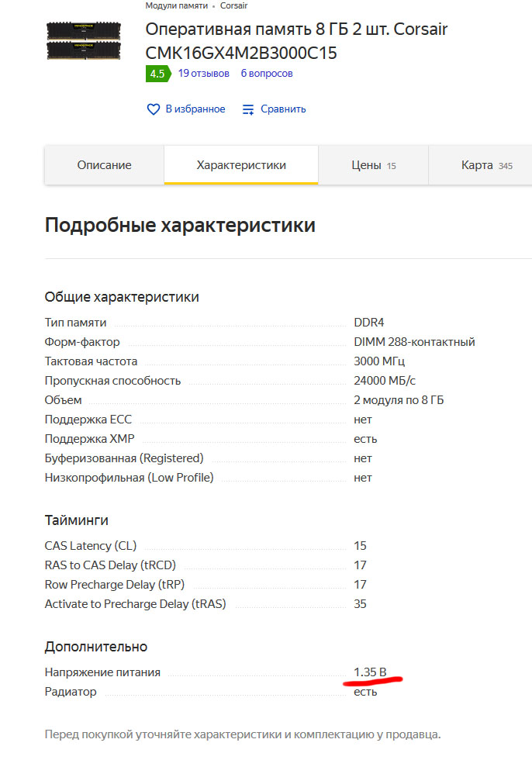Screen dimensions: 532x760
Task: Click the product title Corsair CMK16GX4M2B3000C15
Action: [x=296, y=40]
